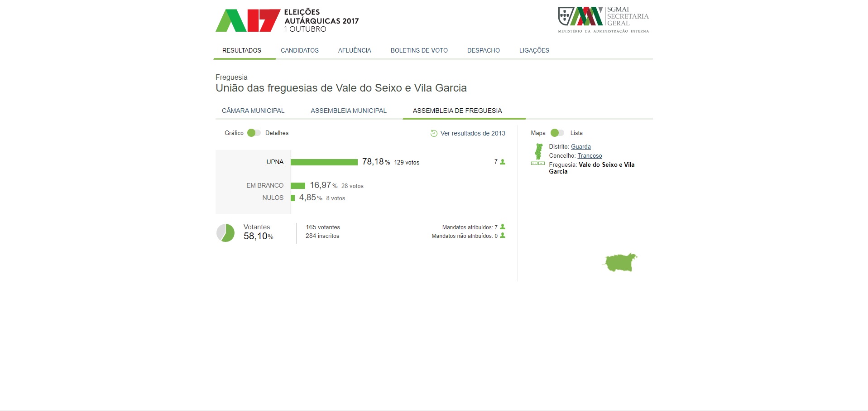This screenshot has width=868, height=411.
Task: Click the green freguesia map shape
Action: point(620,263)
